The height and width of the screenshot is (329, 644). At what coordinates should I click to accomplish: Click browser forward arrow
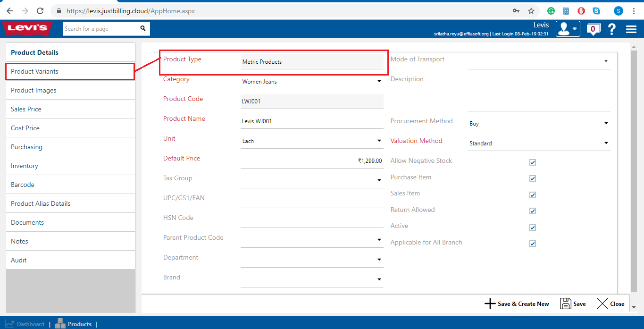point(25,10)
